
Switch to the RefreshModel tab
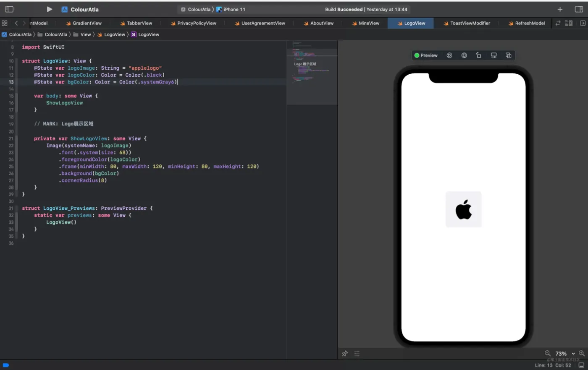(x=527, y=23)
